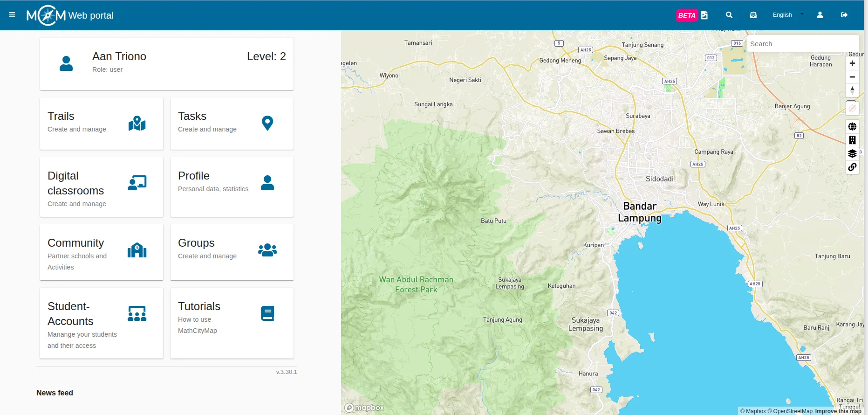Open Tutorials via its book icon
The width and height of the screenshot is (868, 415).
tap(267, 313)
